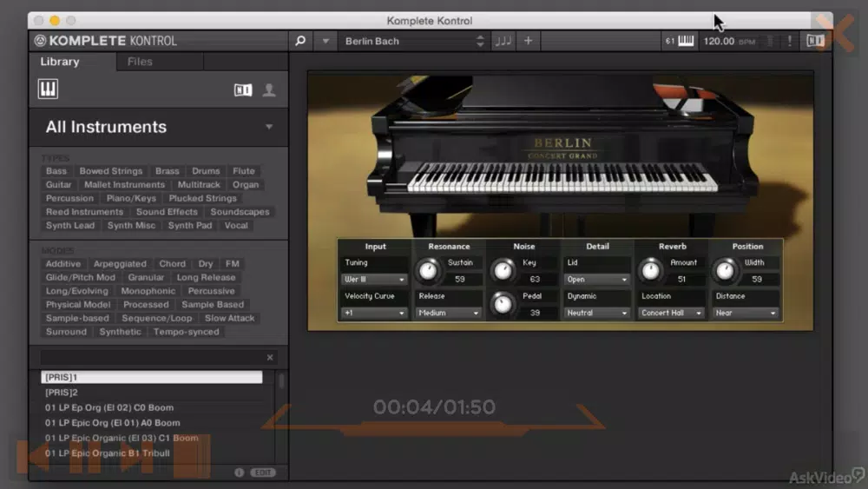Viewport: 868px width, 489px height.
Task: Select the Slow Attack mode tag
Action: click(230, 318)
